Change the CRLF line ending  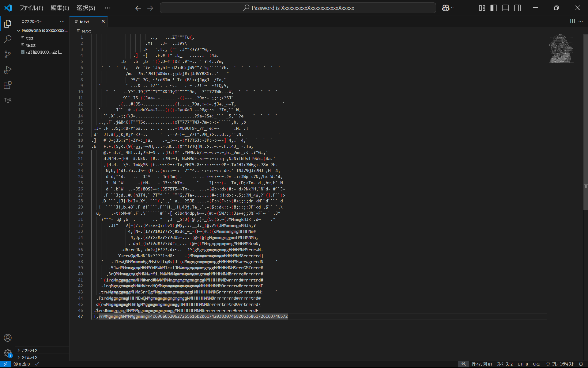tap(537, 364)
